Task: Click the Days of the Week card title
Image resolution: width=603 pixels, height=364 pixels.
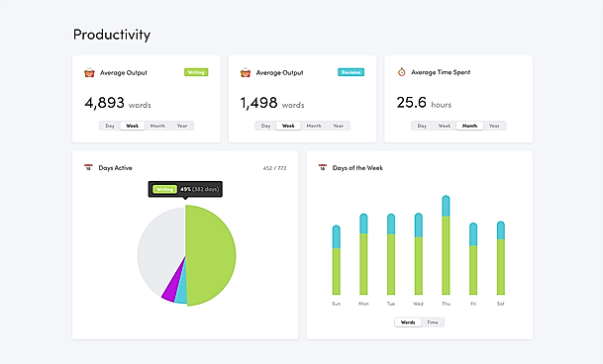Action: 357,168
